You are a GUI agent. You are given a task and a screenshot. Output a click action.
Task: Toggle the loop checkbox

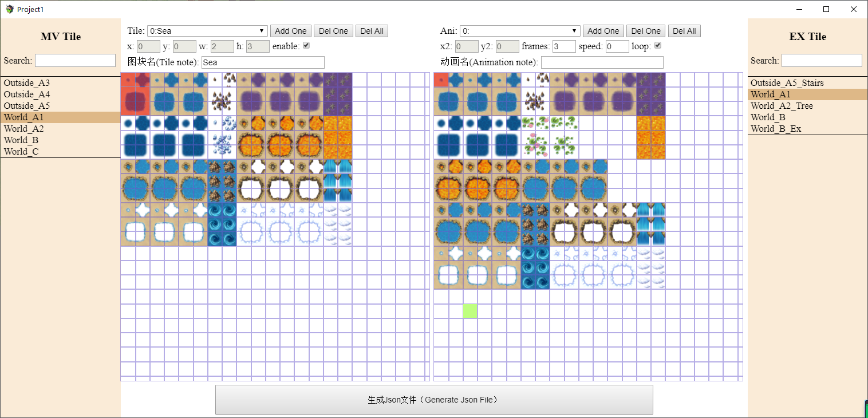[x=658, y=46]
